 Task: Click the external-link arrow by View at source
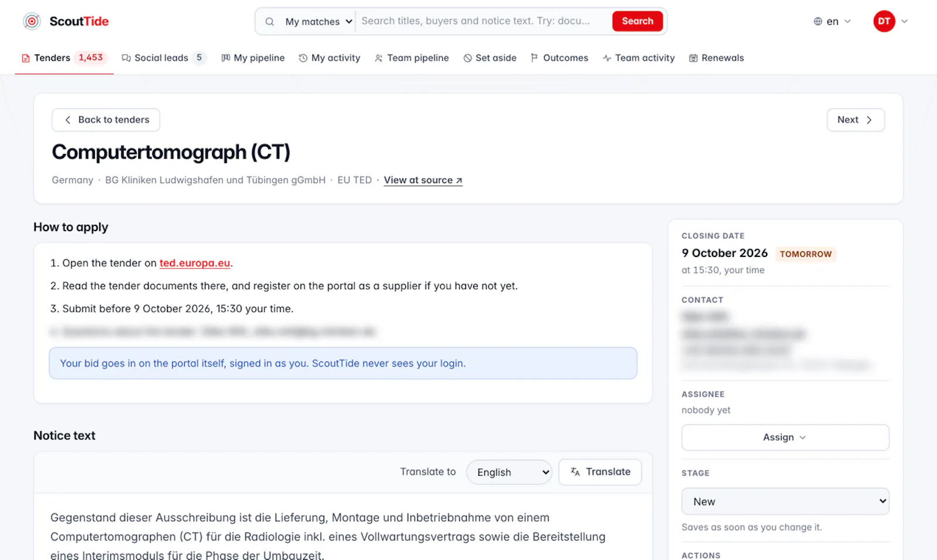459,181
